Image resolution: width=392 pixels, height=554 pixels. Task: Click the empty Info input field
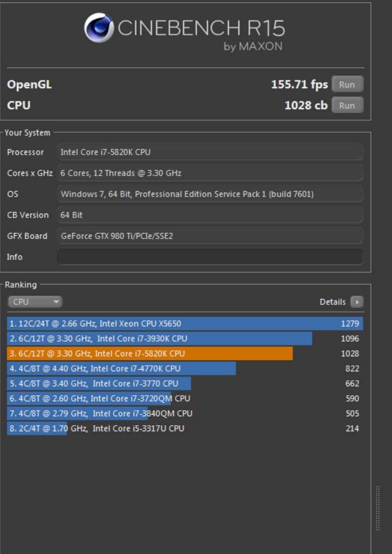tap(209, 257)
